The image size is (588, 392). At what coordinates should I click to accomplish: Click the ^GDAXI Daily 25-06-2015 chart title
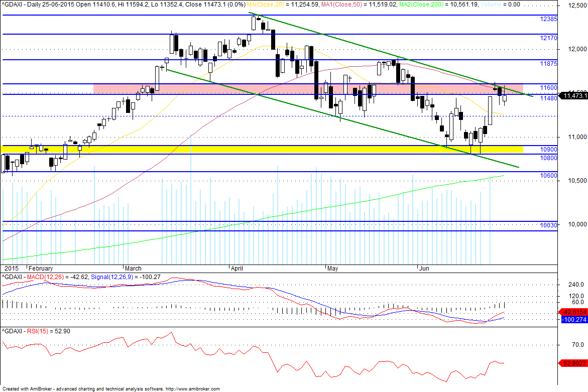tap(124, 5)
